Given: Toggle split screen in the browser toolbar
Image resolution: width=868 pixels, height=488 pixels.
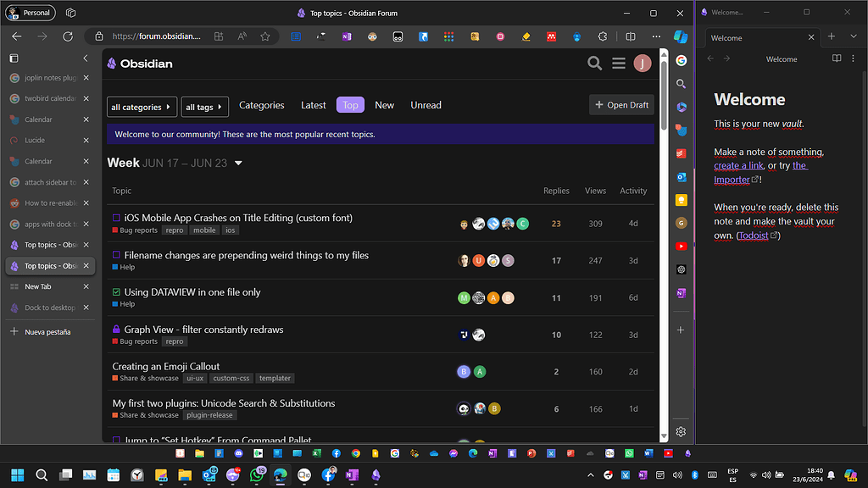Looking at the screenshot, I should point(629,36).
